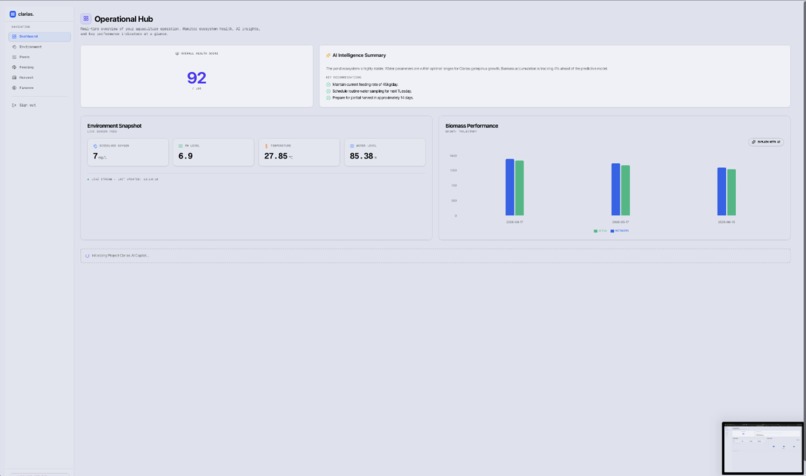Click the Environment Snapshot heading

coord(114,126)
